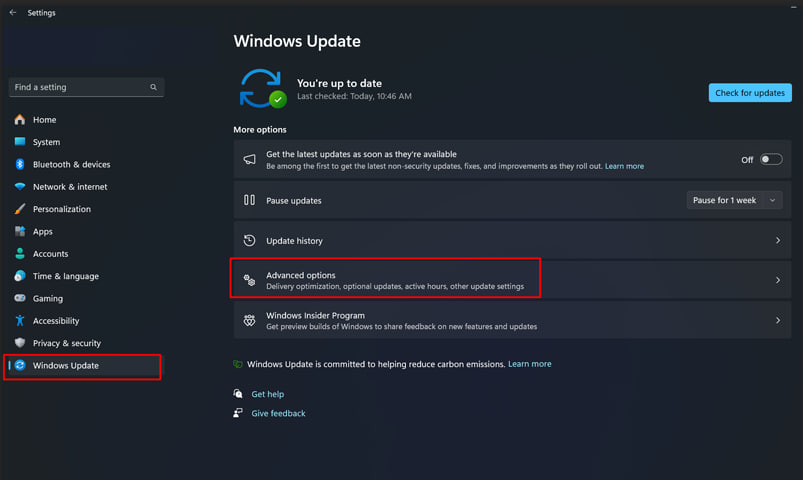The width and height of the screenshot is (803, 480).
Task: Open the Accounts settings page
Action: pyautogui.click(x=50, y=254)
